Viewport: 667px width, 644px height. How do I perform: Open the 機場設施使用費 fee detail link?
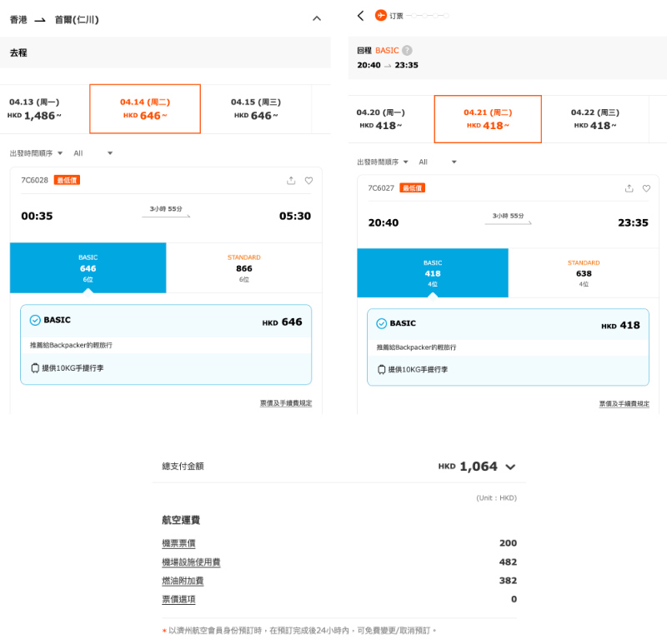(x=191, y=562)
